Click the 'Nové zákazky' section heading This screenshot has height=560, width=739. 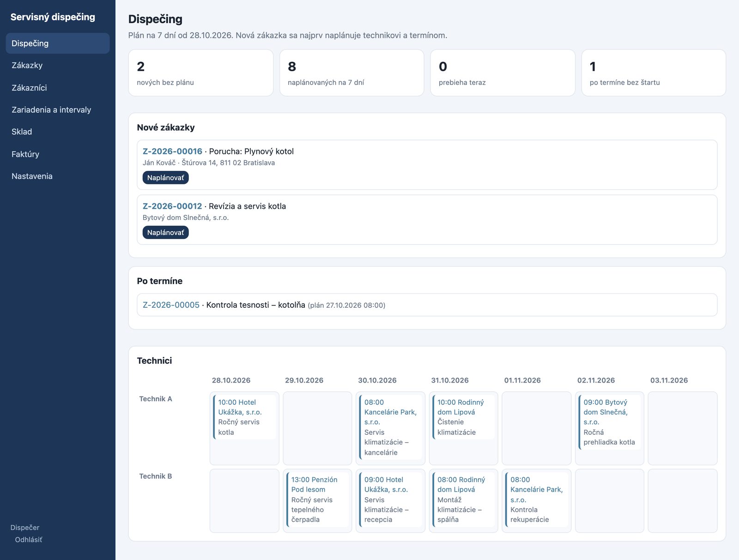click(x=166, y=128)
